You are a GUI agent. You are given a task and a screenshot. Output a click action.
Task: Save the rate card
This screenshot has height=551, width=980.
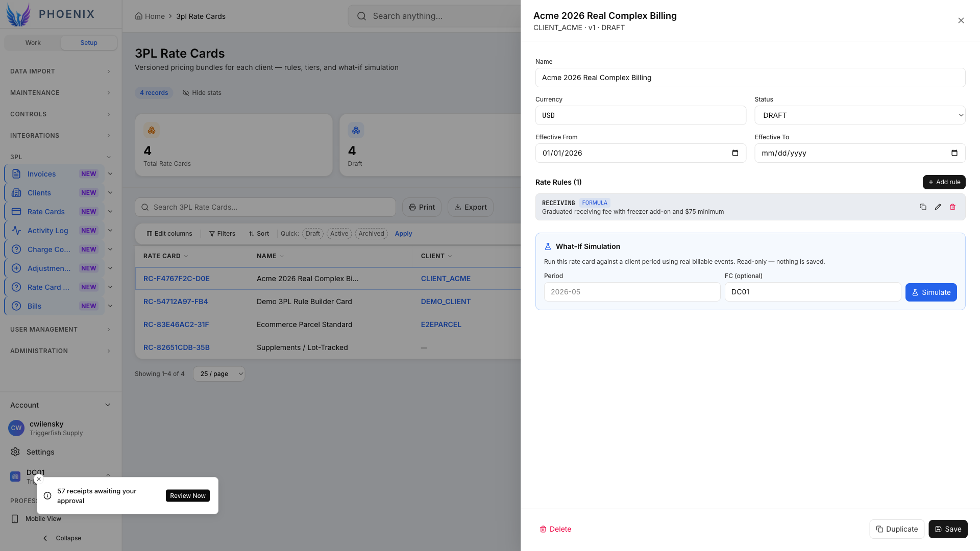[x=948, y=529]
